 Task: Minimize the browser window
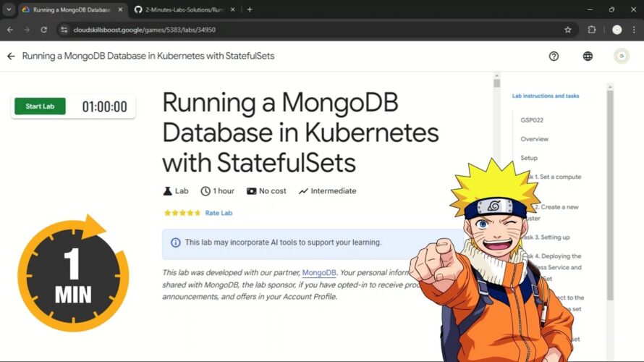(x=590, y=9)
